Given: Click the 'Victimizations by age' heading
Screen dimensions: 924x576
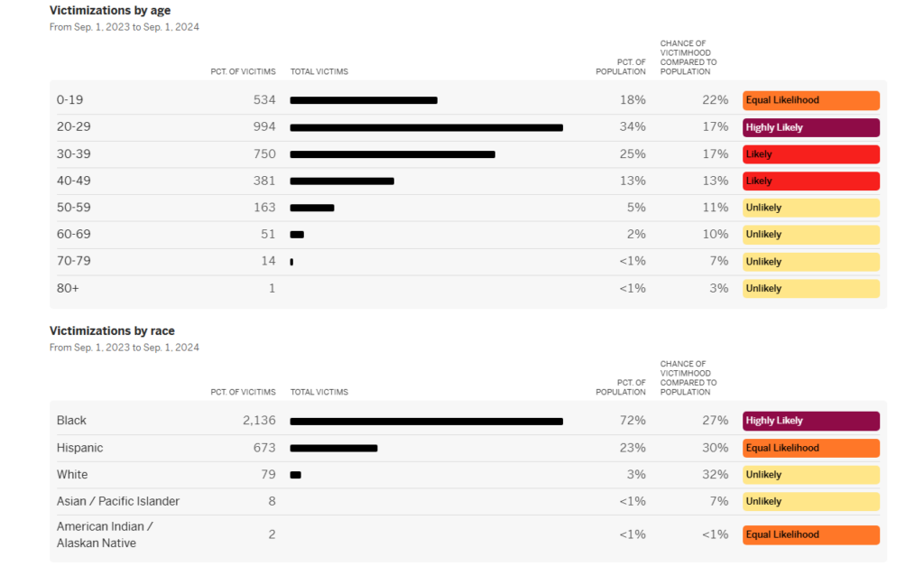Looking at the screenshot, I should (110, 11).
